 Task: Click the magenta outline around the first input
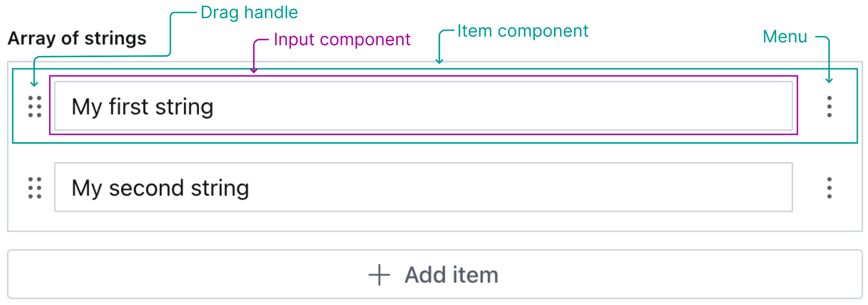tap(423, 134)
